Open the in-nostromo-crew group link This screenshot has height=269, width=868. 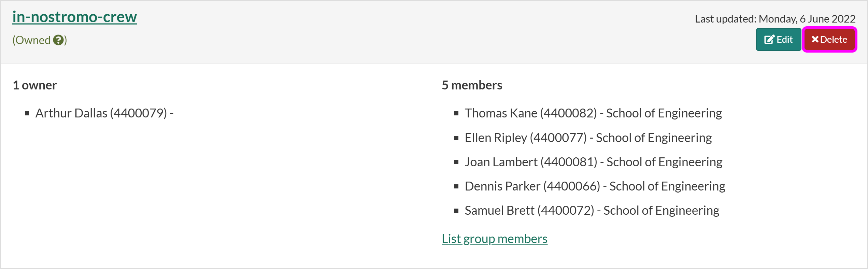74,17
